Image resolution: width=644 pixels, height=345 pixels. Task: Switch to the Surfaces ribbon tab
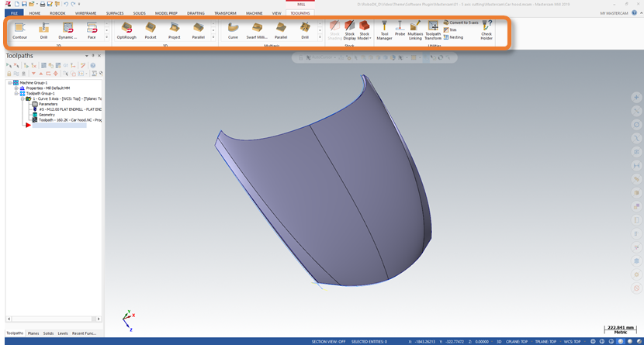pos(115,13)
